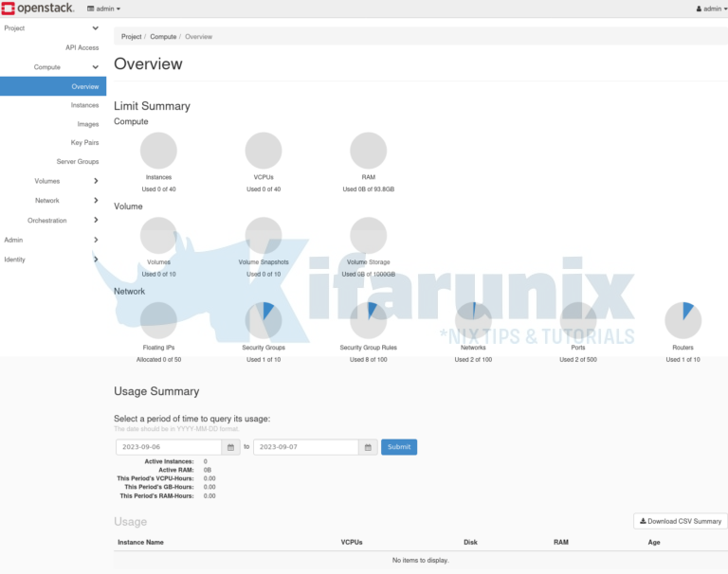Image resolution: width=728 pixels, height=574 pixels.
Task: Click the Submit button
Action: coord(399,447)
